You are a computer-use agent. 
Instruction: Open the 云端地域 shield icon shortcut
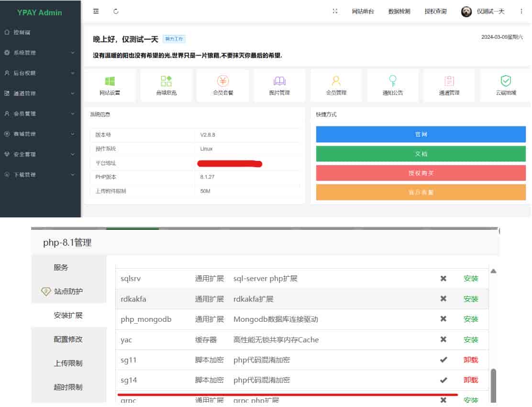(x=506, y=81)
